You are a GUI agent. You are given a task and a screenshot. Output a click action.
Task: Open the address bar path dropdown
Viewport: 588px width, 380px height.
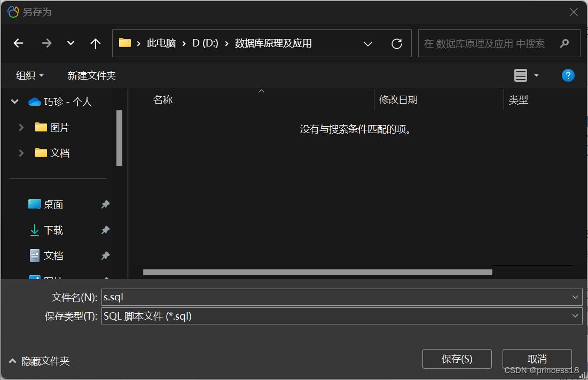point(368,43)
